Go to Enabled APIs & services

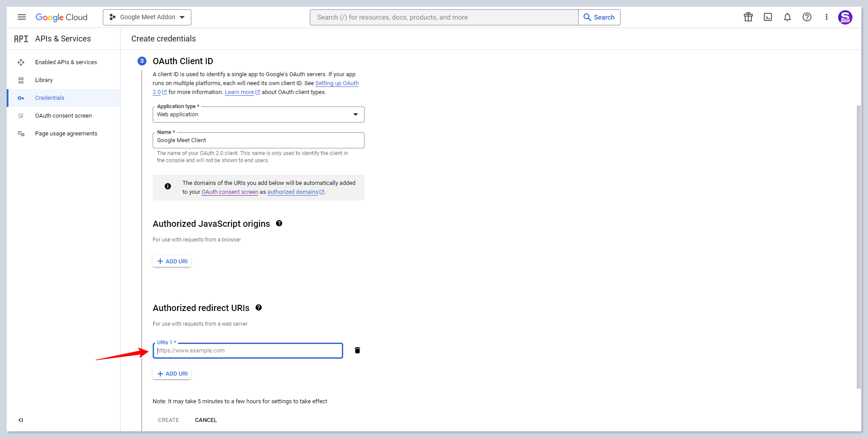tap(66, 62)
